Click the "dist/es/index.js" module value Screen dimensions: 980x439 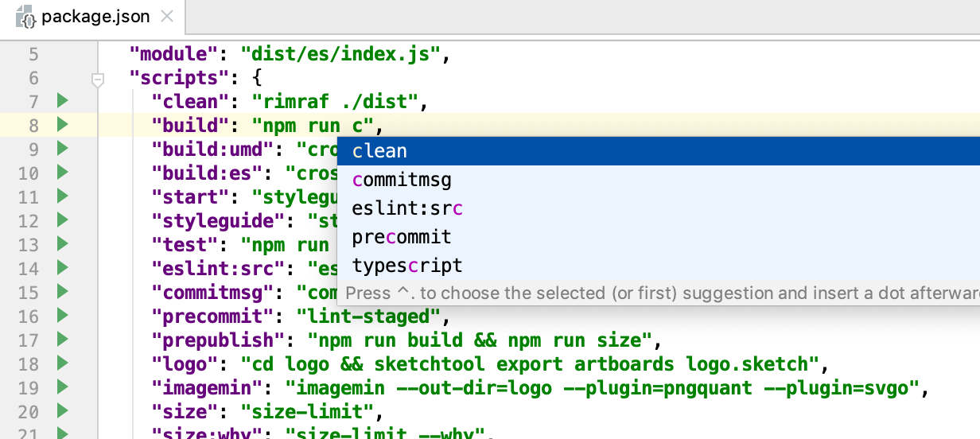click(x=345, y=55)
